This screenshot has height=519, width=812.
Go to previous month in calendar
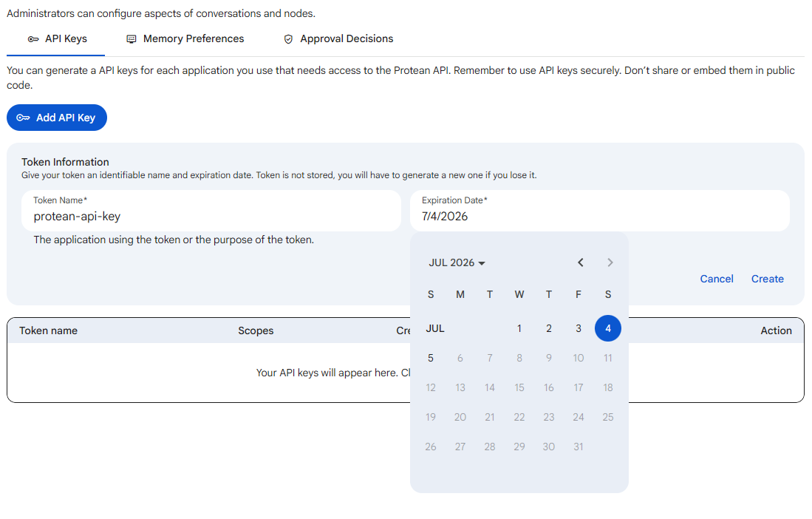(x=581, y=262)
